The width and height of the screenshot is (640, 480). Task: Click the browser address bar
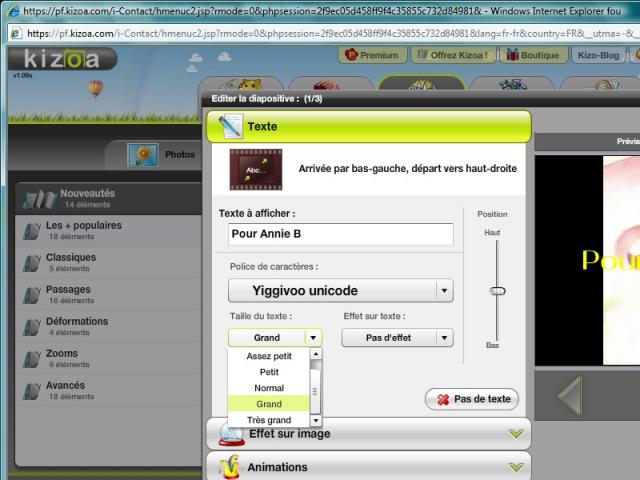click(322, 33)
